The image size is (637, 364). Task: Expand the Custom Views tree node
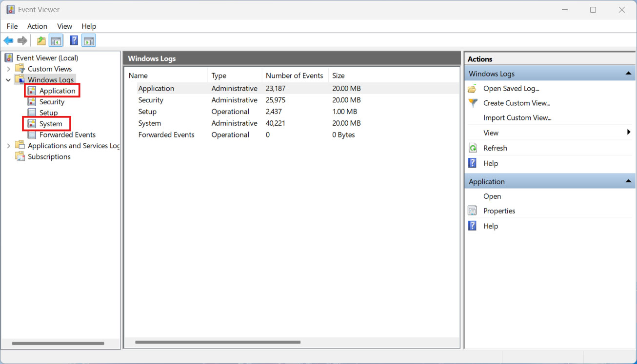tap(8, 69)
